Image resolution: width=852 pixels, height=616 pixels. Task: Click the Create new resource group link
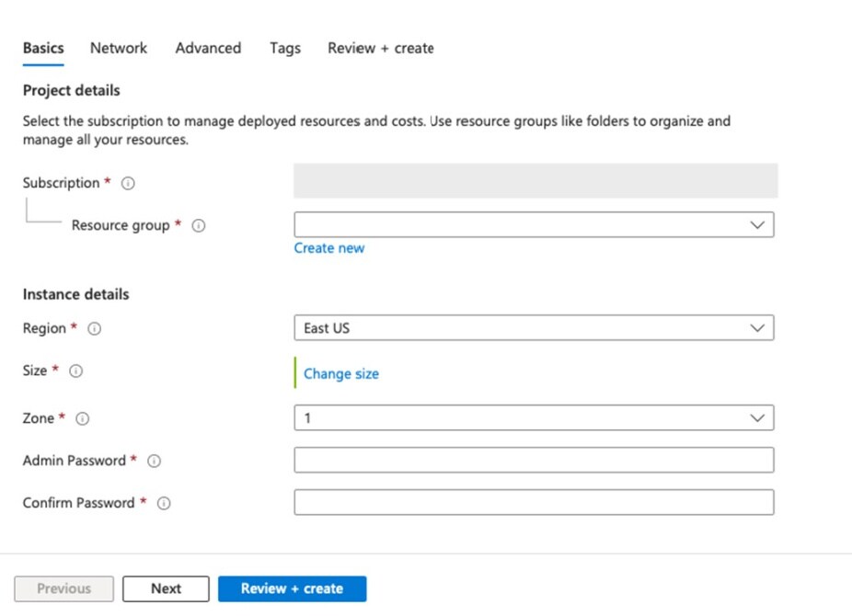(x=328, y=248)
